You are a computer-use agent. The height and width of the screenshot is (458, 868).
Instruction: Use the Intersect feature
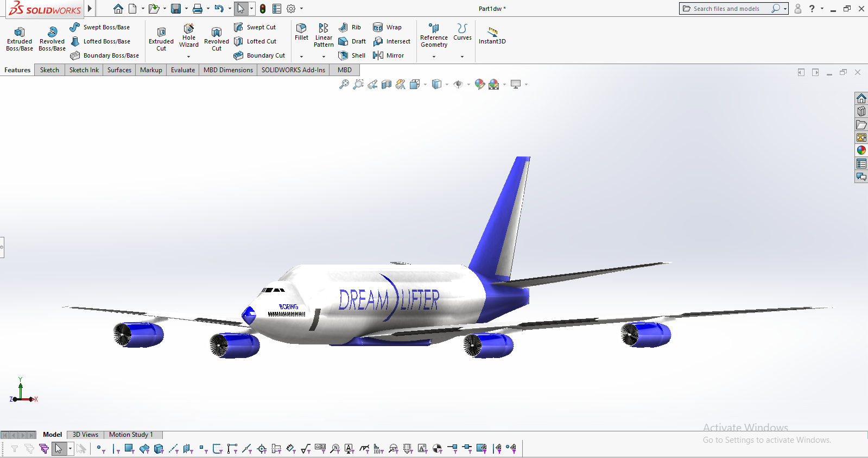[391, 41]
